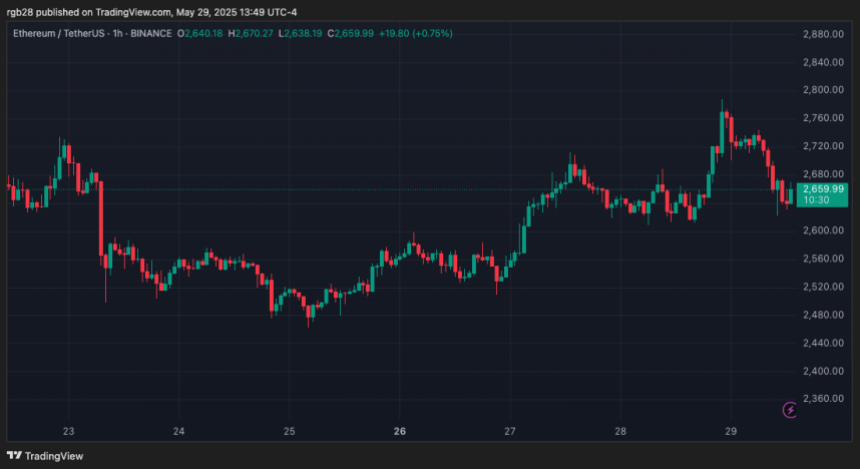Click the +19.80 (+0.76%) change value

[412, 34]
